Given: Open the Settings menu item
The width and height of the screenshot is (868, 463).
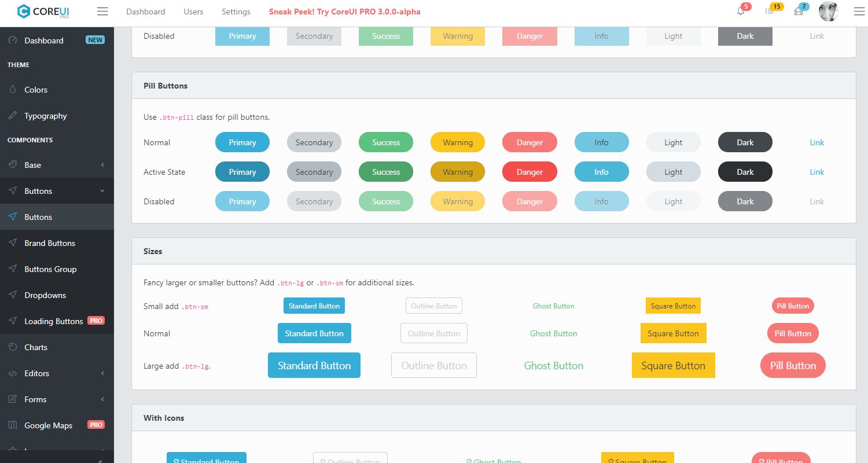Looking at the screenshot, I should tap(236, 11).
